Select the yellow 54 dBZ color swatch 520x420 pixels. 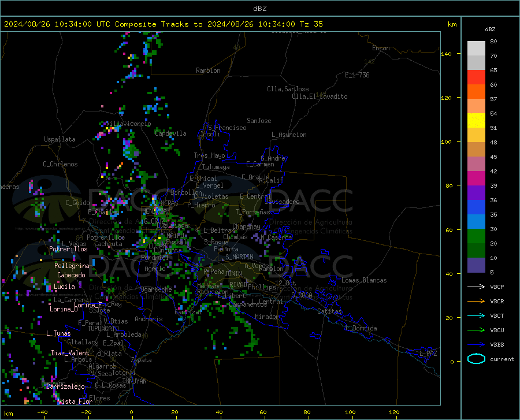476,121
